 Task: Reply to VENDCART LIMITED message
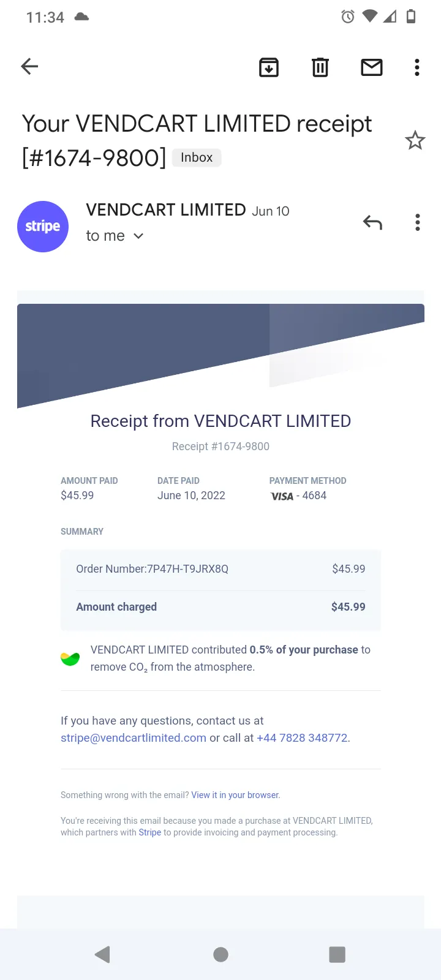(372, 222)
